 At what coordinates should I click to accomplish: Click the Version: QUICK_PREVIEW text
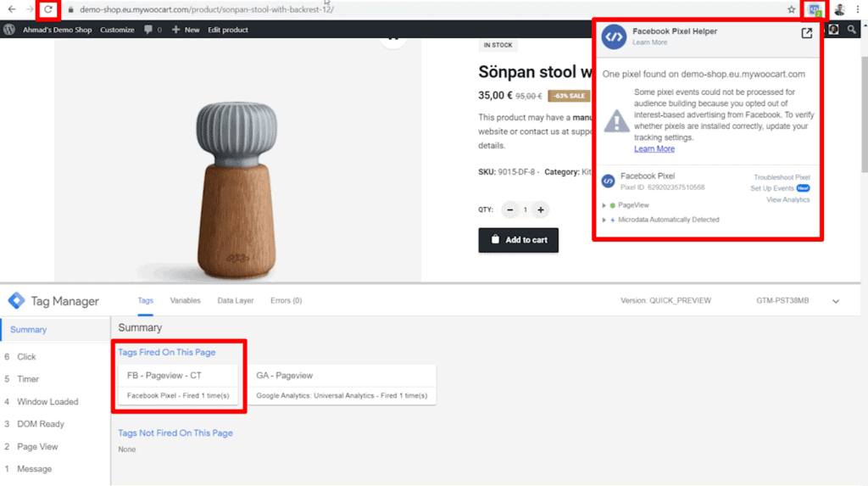click(665, 301)
